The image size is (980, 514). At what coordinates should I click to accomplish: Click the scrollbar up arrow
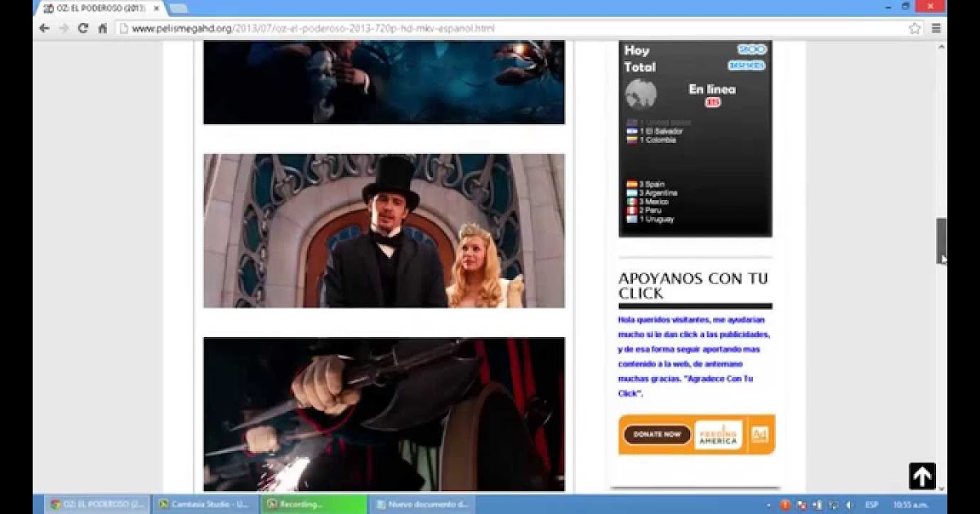pyautogui.click(x=941, y=47)
